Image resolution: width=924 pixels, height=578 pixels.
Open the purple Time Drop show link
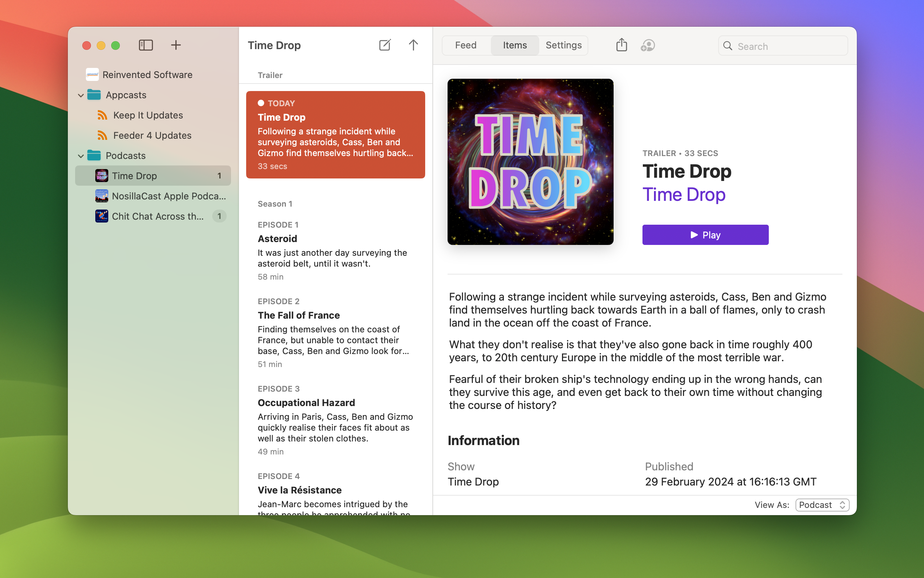click(x=684, y=195)
